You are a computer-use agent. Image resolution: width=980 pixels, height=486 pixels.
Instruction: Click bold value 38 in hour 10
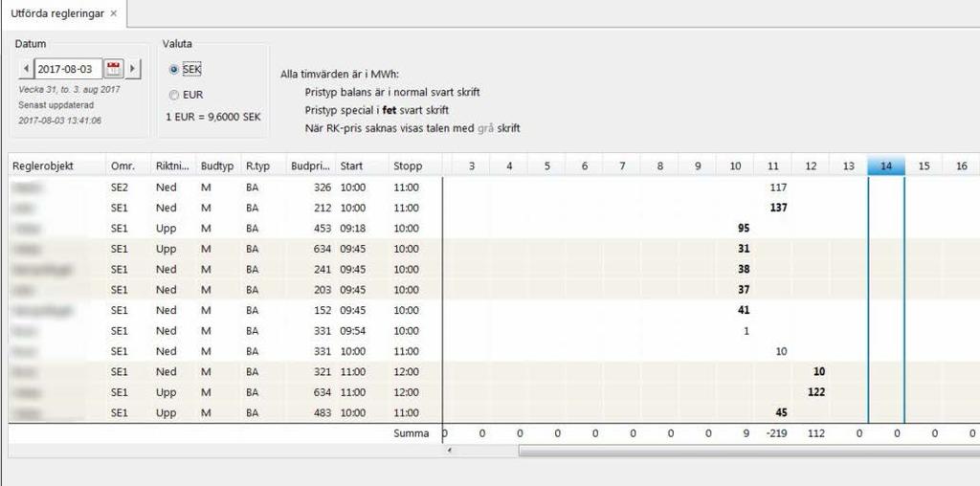tap(743, 269)
